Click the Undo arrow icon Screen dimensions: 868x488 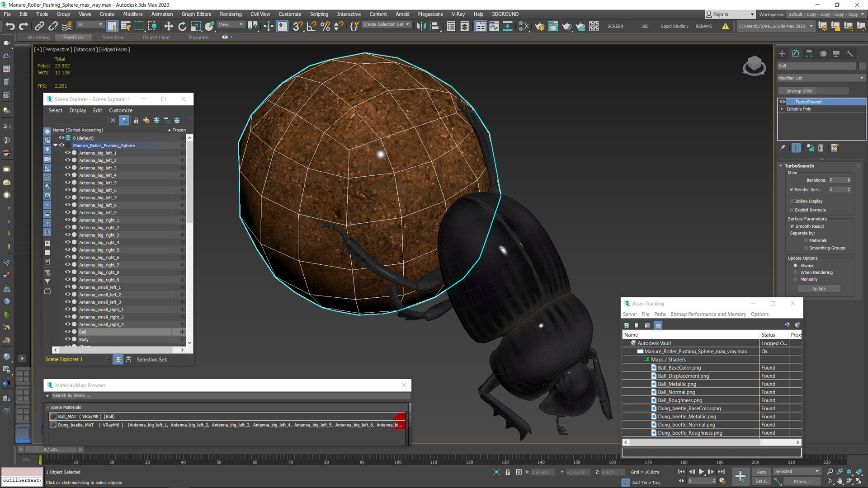point(10,26)
